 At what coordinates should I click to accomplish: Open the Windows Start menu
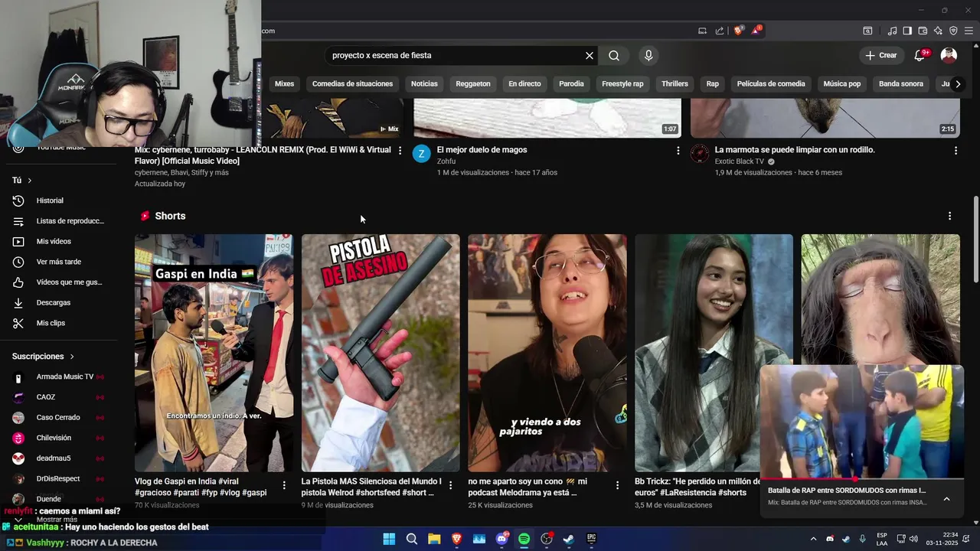pos(389,539)
